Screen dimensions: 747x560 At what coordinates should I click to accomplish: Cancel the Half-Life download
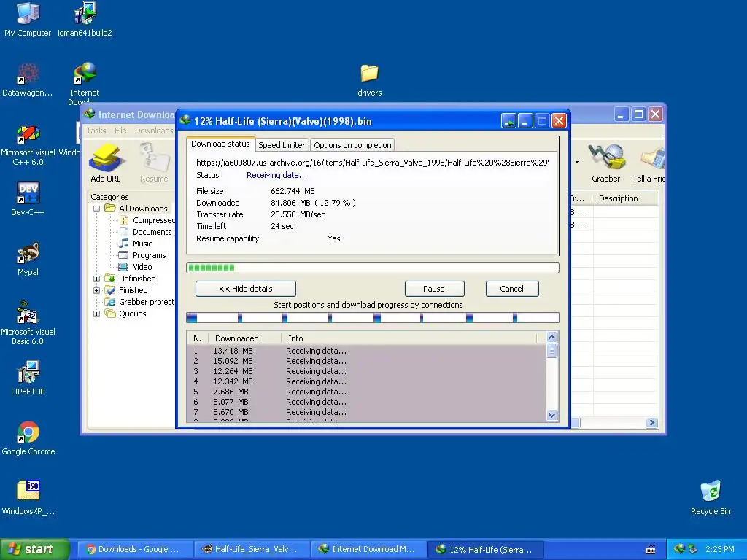511,289
